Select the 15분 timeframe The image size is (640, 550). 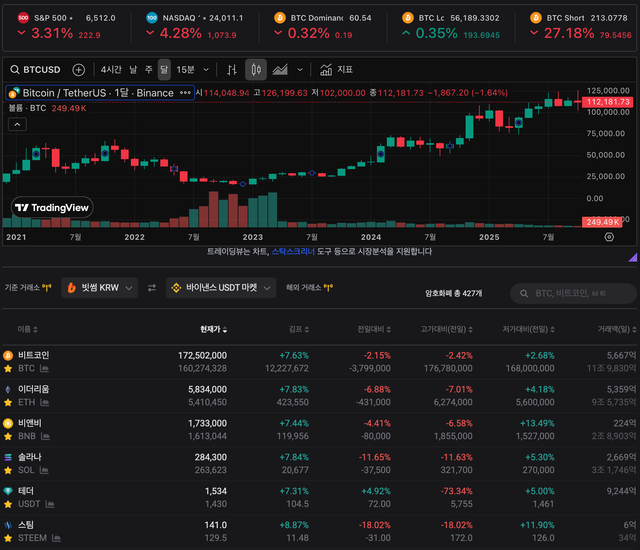tap(185, 70)
